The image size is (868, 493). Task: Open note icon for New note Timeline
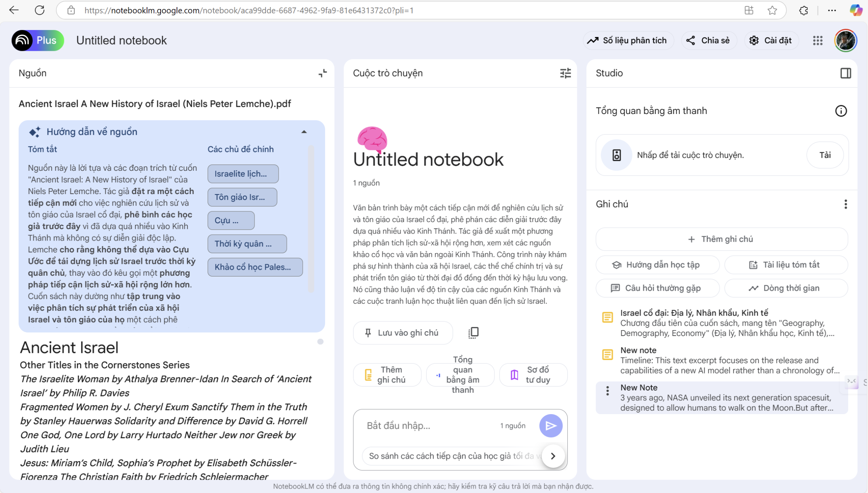607,354
